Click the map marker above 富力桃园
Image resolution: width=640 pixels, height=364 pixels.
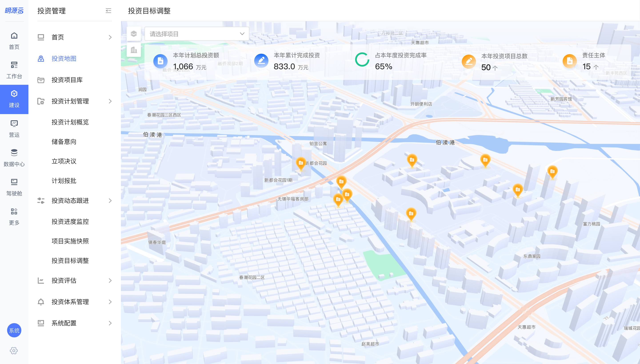518,190
